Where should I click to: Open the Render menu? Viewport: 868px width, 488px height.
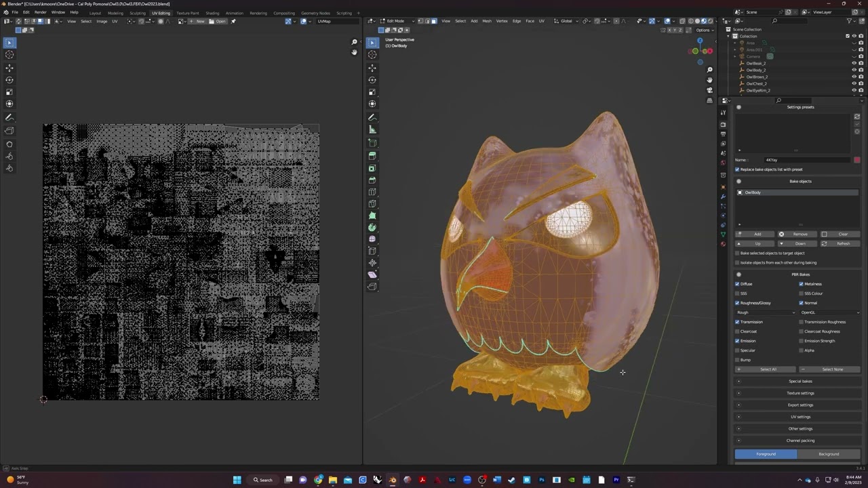coord(41,12)
